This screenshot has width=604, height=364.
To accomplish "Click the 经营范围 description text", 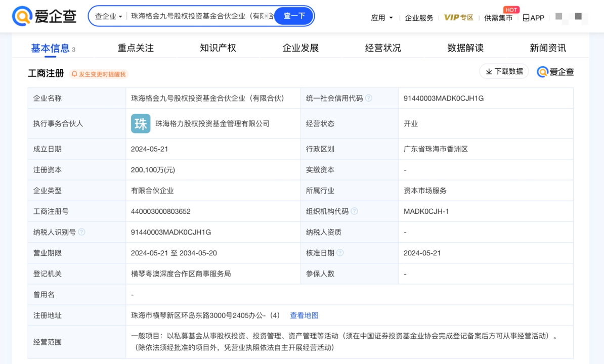I will tap(344, 342).
